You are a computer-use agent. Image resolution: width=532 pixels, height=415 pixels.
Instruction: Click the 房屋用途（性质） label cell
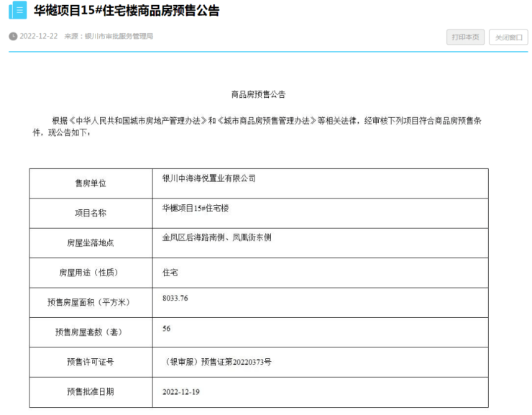[91, 273]
